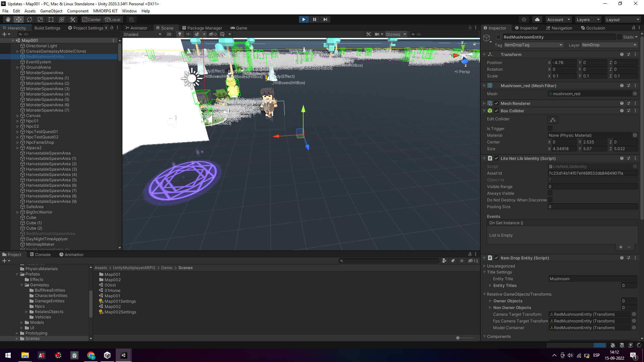The height and width of the screenshot is (362, 644).
Task: Disable Mesh Renderer component checkbox
Action: (496, 104)
